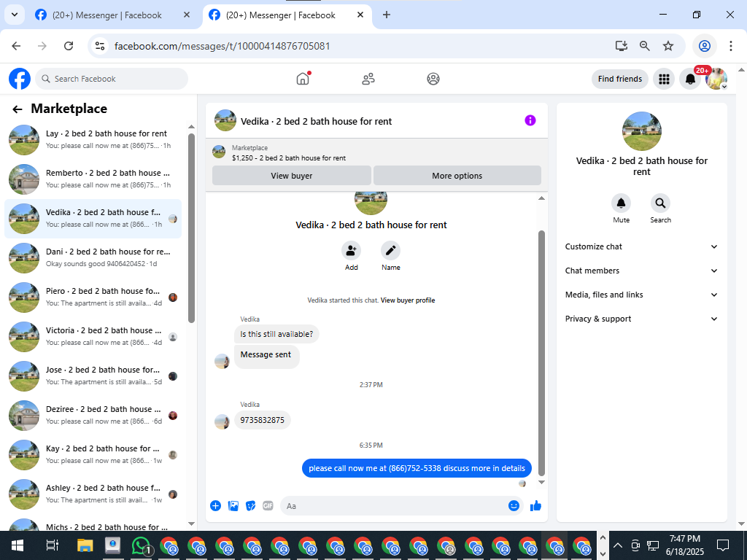The image size is (747, 560).
Task: Open Task View on the taskbar
Action: pyautogui.click(x=53, y=545)
